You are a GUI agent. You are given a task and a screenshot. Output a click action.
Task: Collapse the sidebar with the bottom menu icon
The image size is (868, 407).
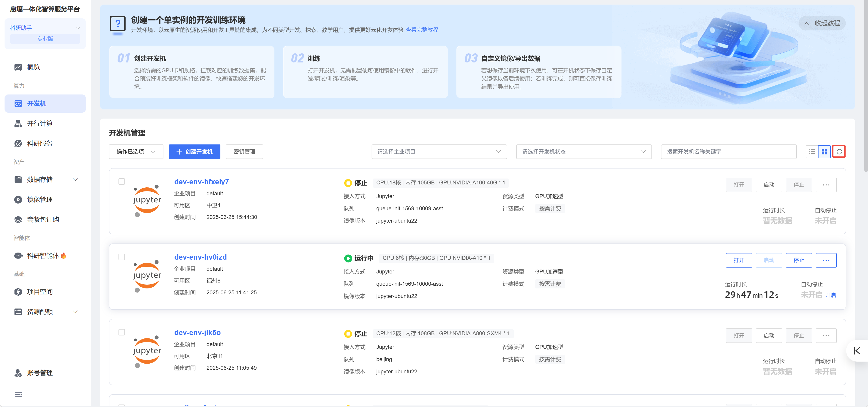[x=19, y=394]
